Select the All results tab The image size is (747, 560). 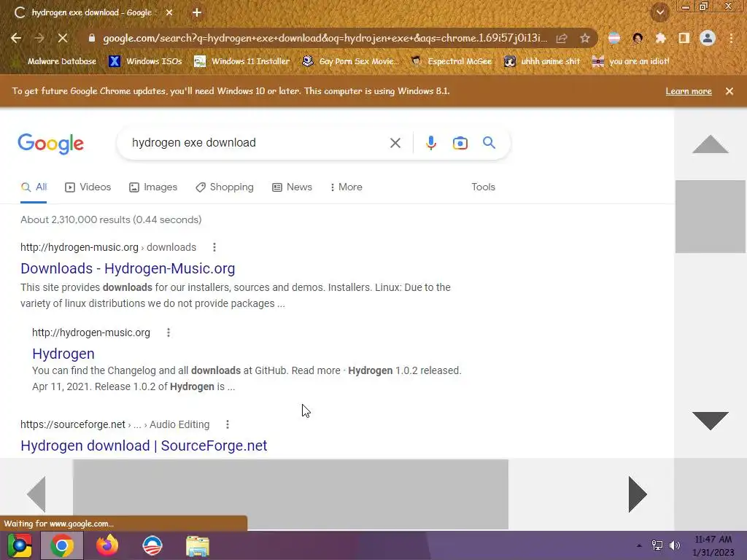tap(34, 187)
